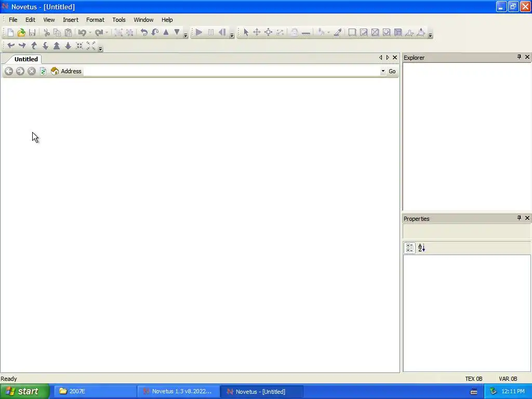Click the Tilt selection icon
The image size is (532, 399).
tap(155, 33)
